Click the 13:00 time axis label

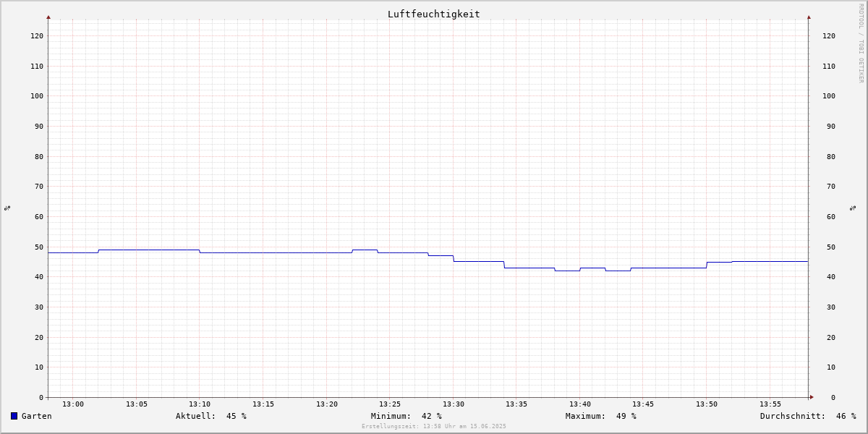point(73,404)
